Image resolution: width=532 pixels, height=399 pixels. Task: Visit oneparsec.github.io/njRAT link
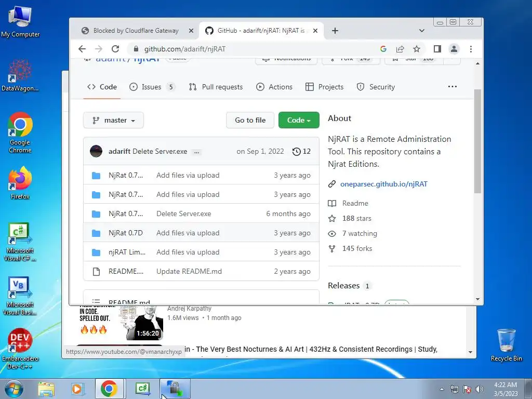click(384, 184)
